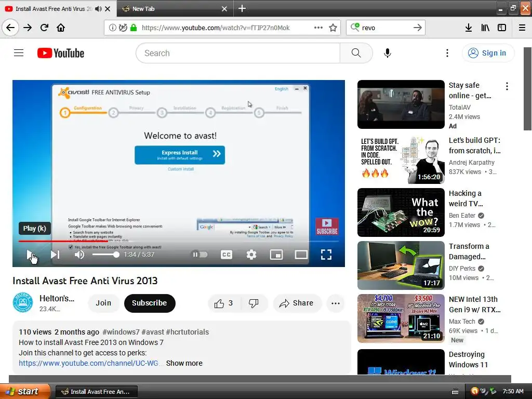This screenshot has height=399, width=532.
Task: Toggle closed captions CC button
Action: pyautogui.click(x=227, y=255)
